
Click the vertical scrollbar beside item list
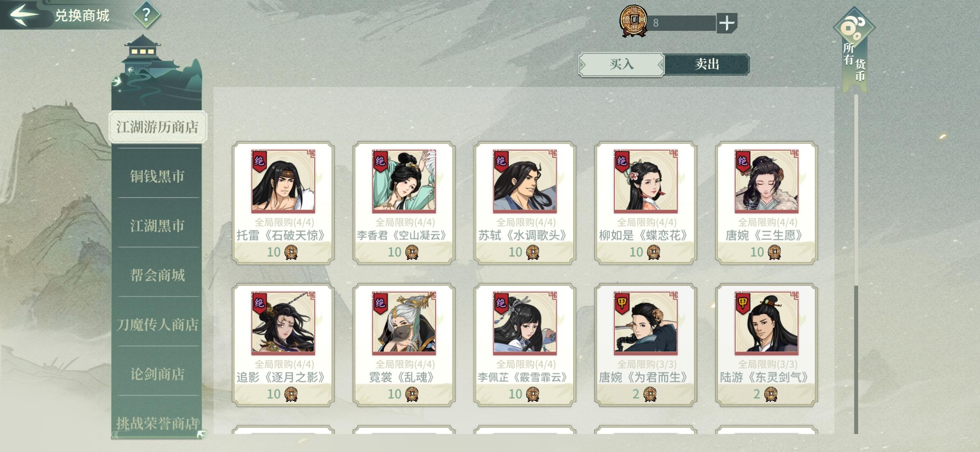pos(856,264)
